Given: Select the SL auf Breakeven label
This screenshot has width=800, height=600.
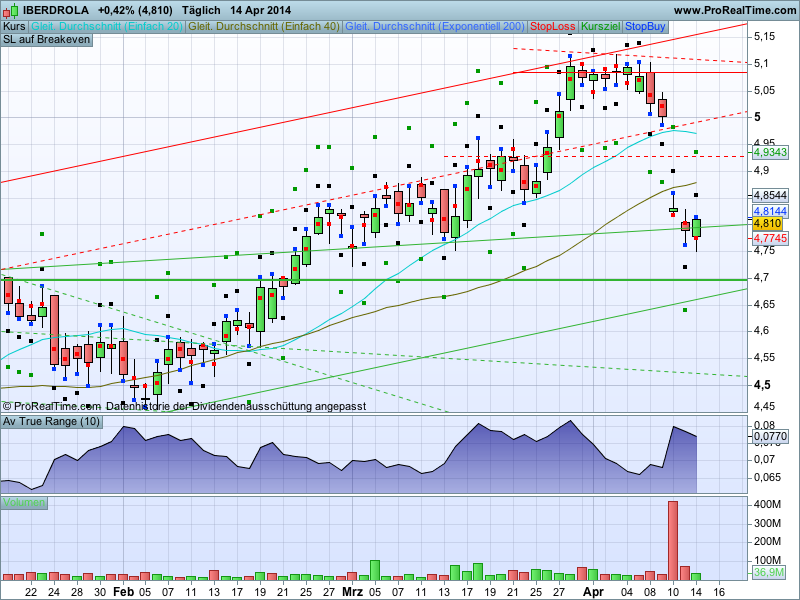Looking at the screenshot, I should (46, 40).
